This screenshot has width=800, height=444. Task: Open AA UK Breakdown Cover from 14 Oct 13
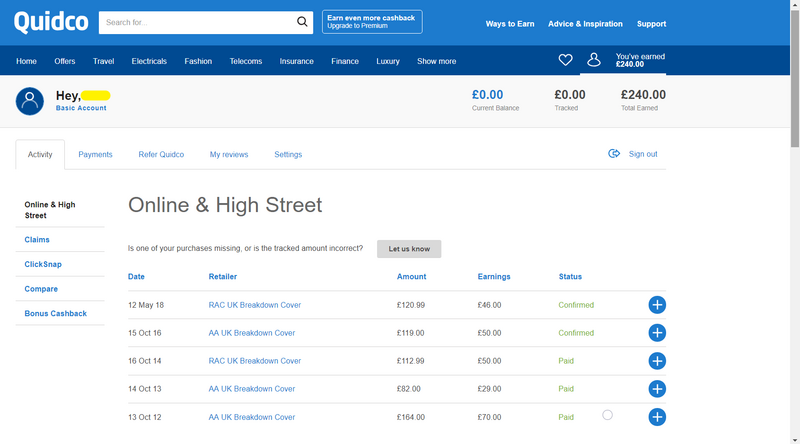[x=252, y=389]
